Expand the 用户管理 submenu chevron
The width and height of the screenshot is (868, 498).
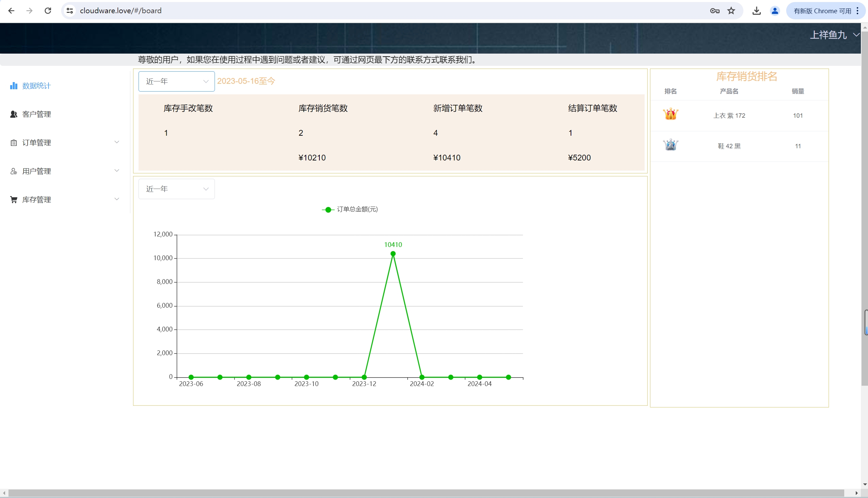tap(116, 170)
